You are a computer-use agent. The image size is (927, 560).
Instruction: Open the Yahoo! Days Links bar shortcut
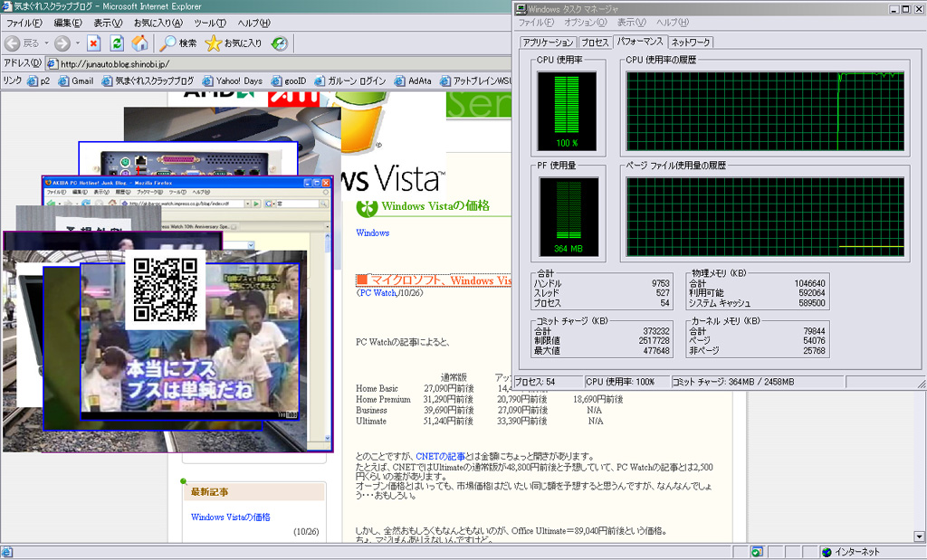233,81
